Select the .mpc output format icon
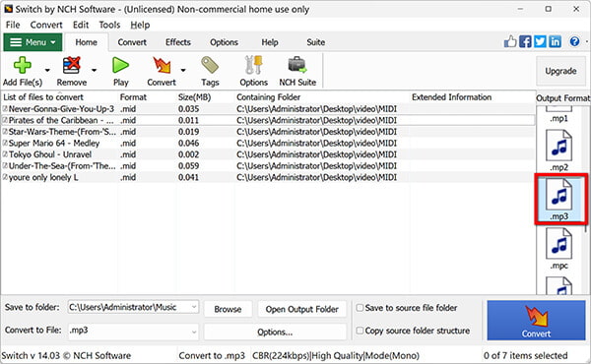591x364 pixels. [558, 244]
